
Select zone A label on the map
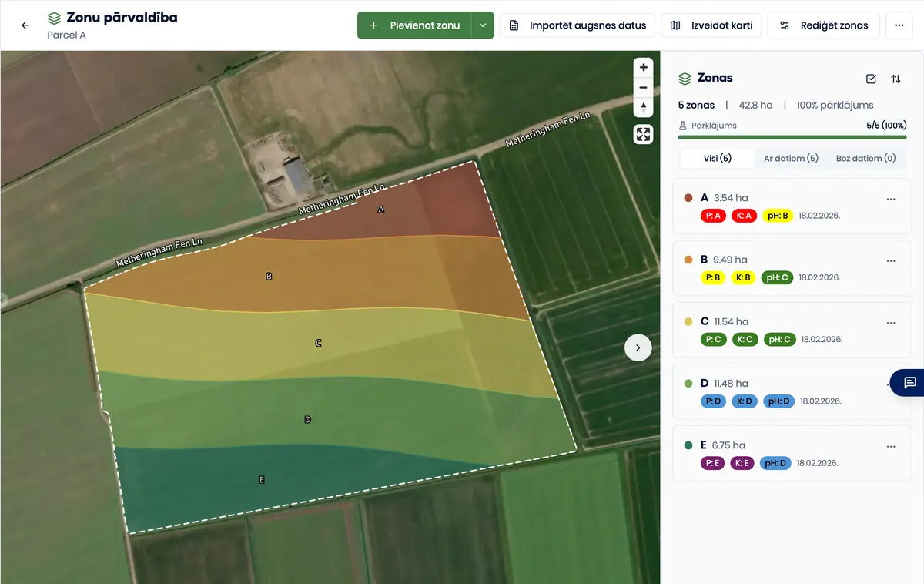[380, 209]
